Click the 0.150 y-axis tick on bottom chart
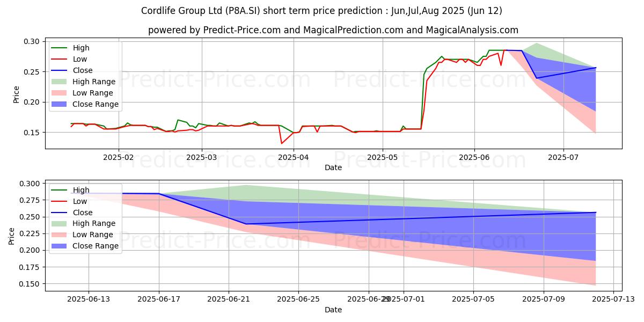 click(30, 284)
